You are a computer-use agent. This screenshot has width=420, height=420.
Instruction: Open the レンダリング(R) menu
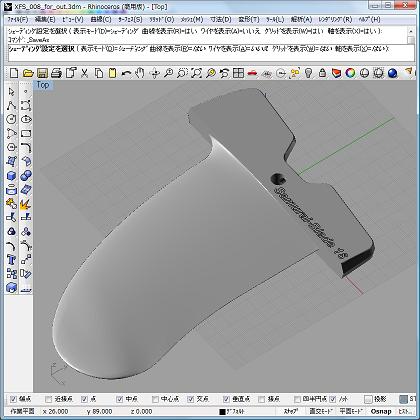pos(335,20)
